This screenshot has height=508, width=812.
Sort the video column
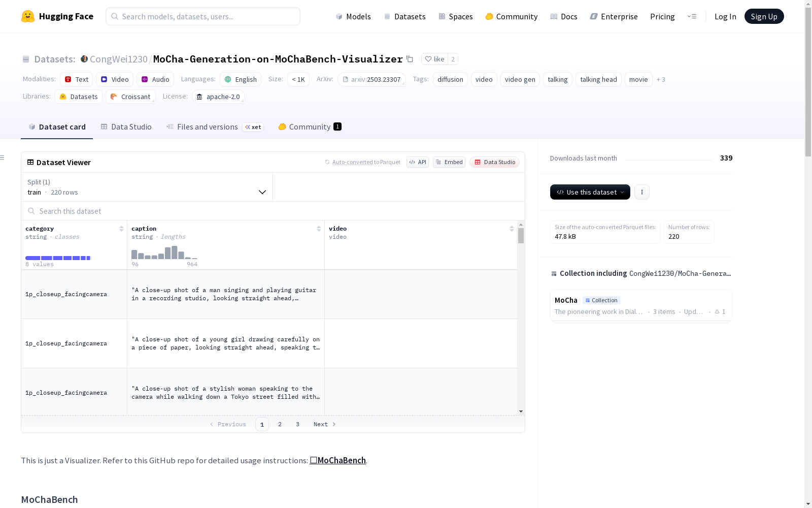pyautogui.click(x=512, y=229)
